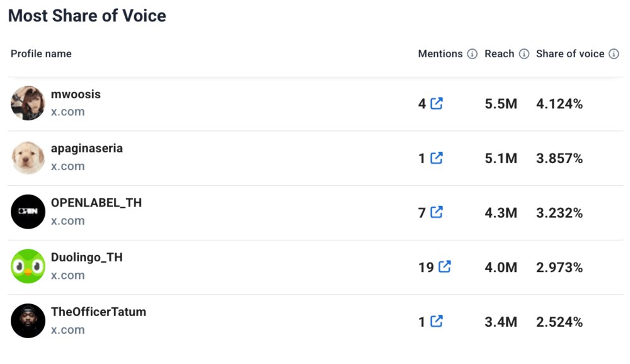Open TheOfficerTatum mentions external link icon

[x=437, y=322]
